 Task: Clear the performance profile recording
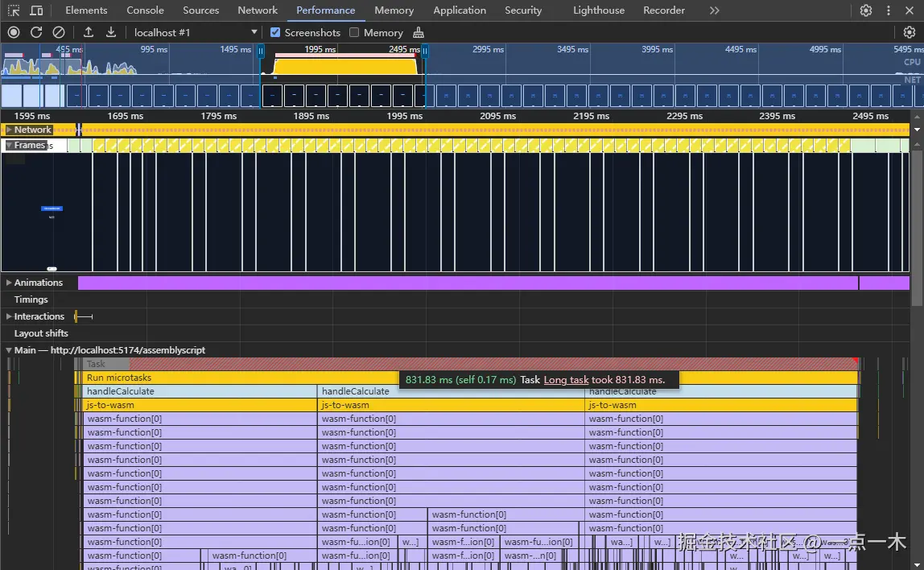point(59,32)
